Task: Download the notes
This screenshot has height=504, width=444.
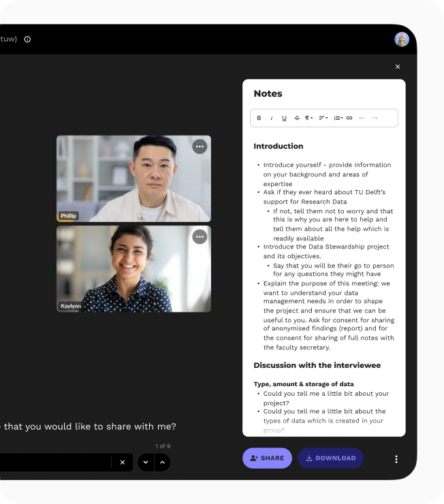Action: (x=330, y=458)
